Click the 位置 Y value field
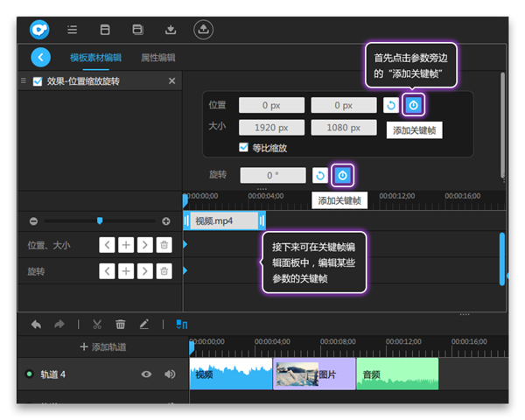This screenshot has width=525, height=420. click(x=344, y=105)
